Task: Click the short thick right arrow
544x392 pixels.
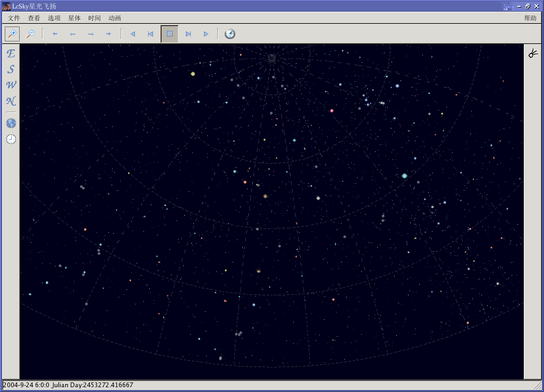Action: 108,34
